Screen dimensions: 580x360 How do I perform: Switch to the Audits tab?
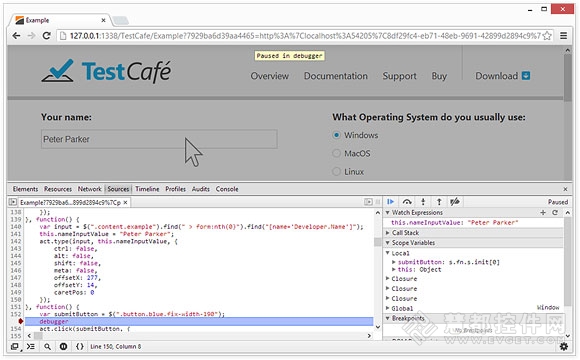coord(200,189)
